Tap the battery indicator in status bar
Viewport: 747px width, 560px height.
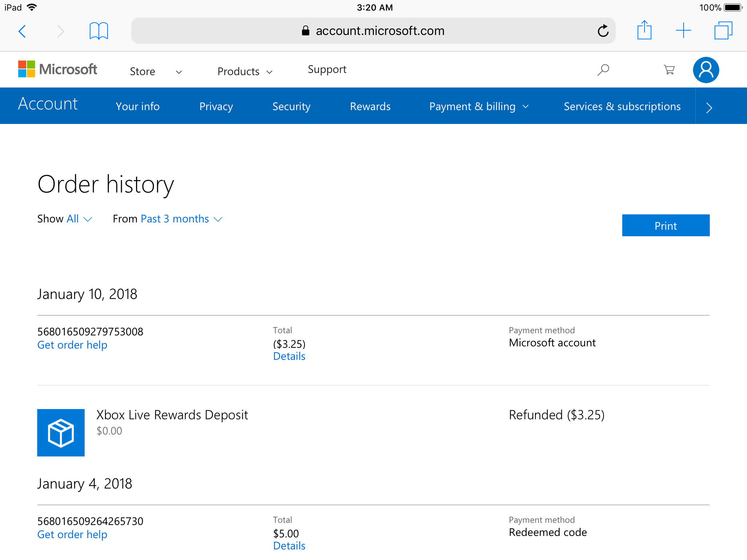(733, 8)
